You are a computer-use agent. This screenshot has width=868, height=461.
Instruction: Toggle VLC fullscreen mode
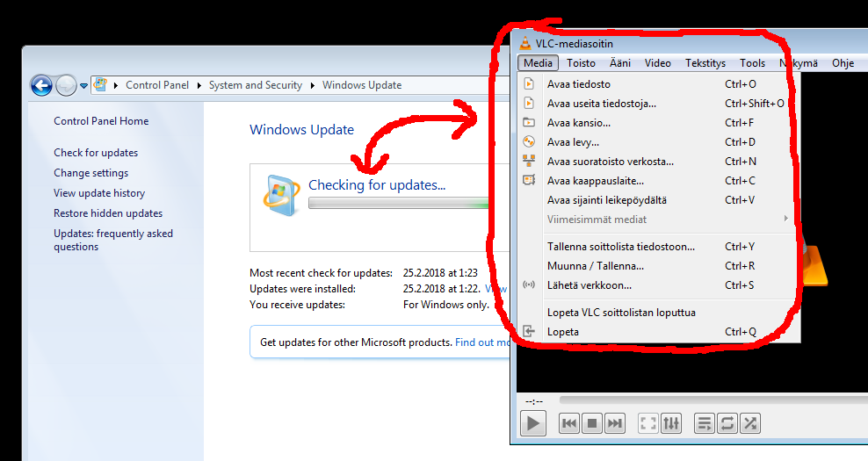(x=647, y=424)
